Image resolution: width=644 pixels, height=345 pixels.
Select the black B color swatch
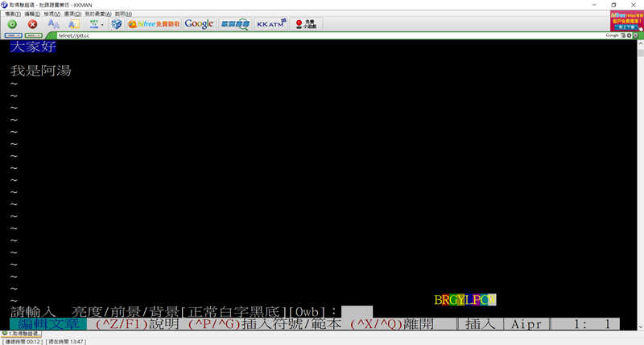[438, 300]
